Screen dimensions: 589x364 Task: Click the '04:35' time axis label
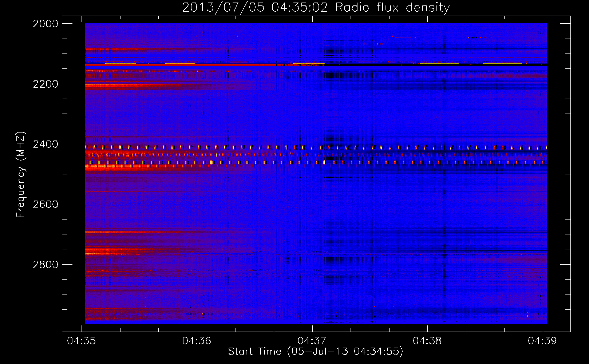tap(82, 341)
